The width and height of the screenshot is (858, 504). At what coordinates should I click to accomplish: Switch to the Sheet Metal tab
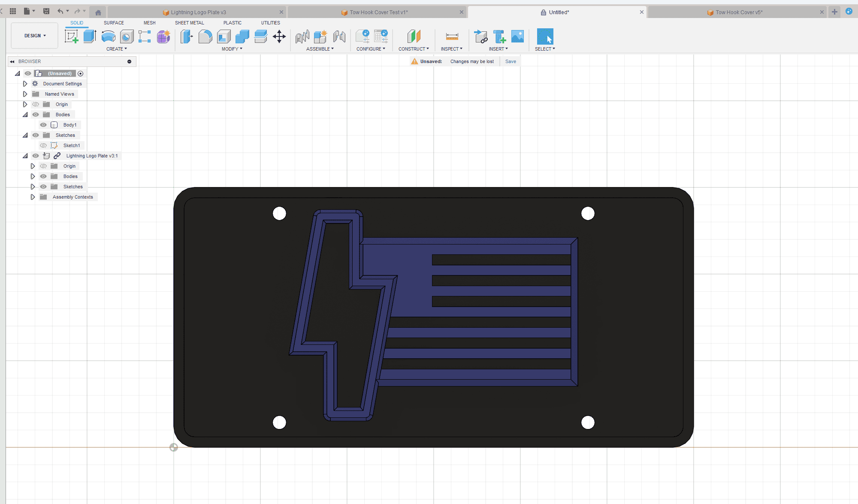[x=188, y=23]
